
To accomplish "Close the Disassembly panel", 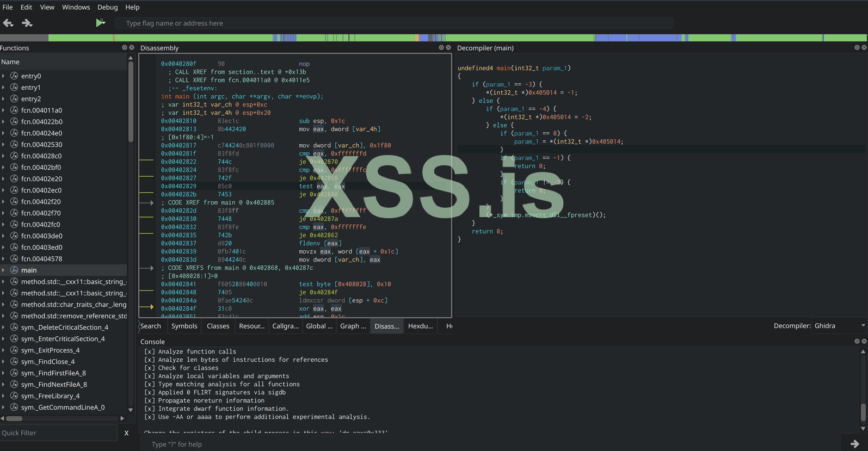I will (448, 48).
